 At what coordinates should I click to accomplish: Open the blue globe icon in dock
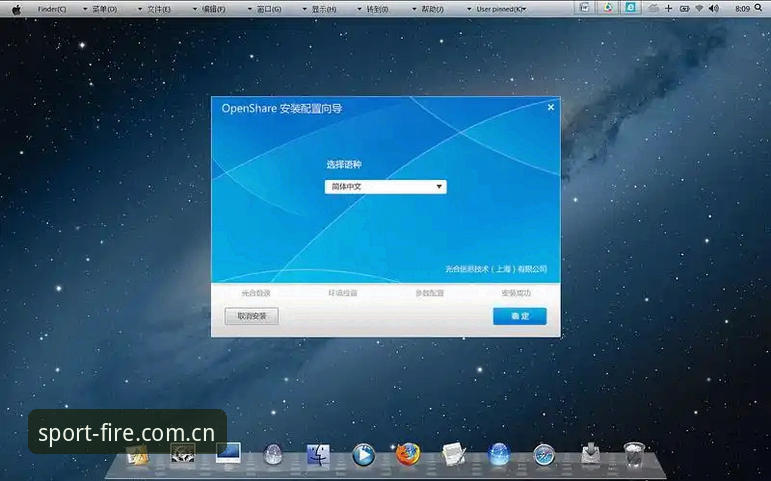[499, 454]
